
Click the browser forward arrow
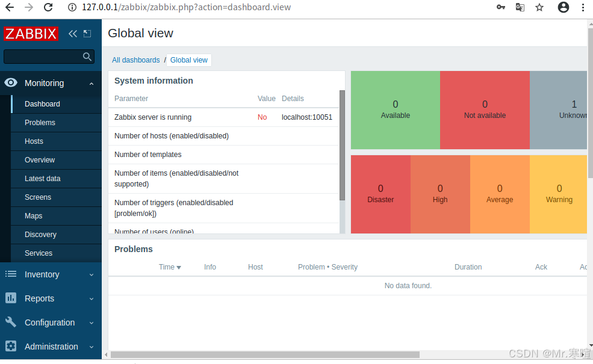click(x=29, y=7)
